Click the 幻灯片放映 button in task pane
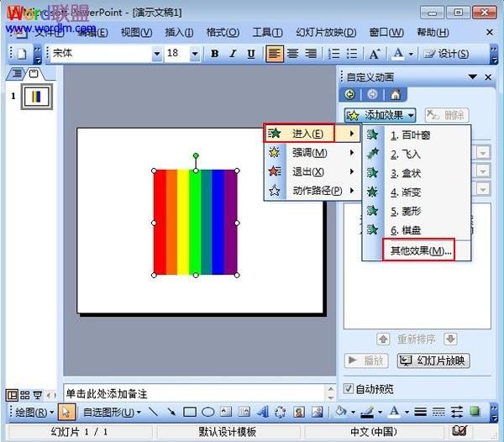The height and width of the screenshot is (442, 504). coord(433,360)
